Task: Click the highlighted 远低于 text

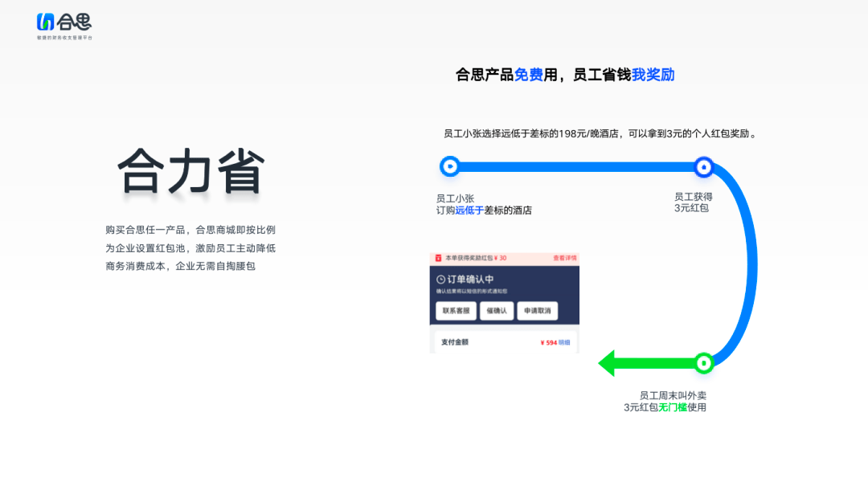Action: [x=469, y=210]
